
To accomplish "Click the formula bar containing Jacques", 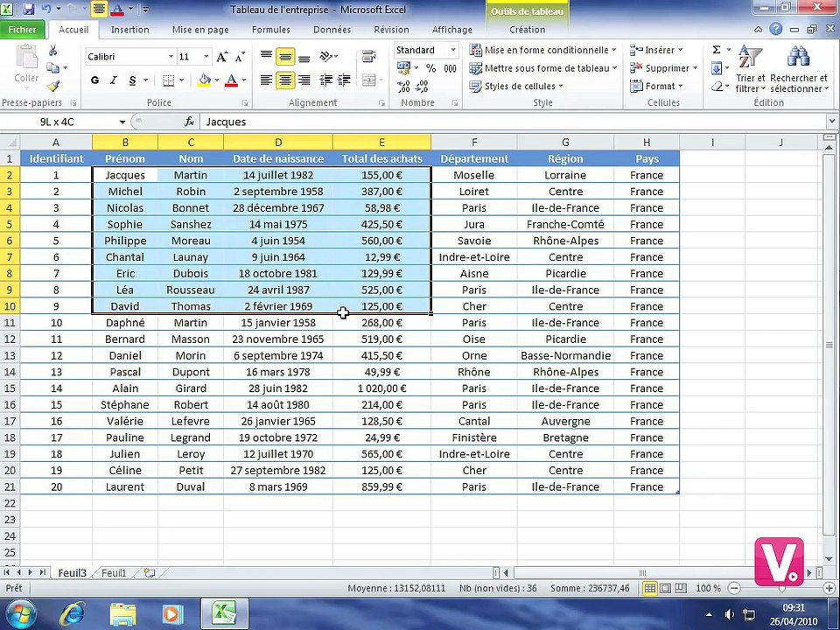I will 514,122.
